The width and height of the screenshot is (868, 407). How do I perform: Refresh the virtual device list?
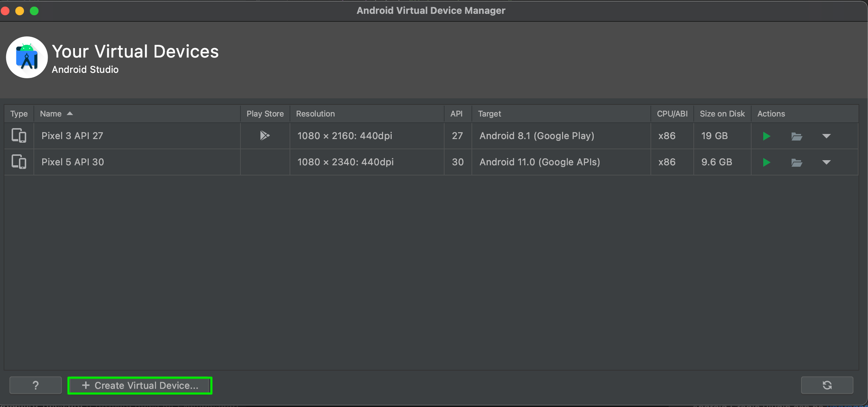pyautogui.click(x=827, y=385)
